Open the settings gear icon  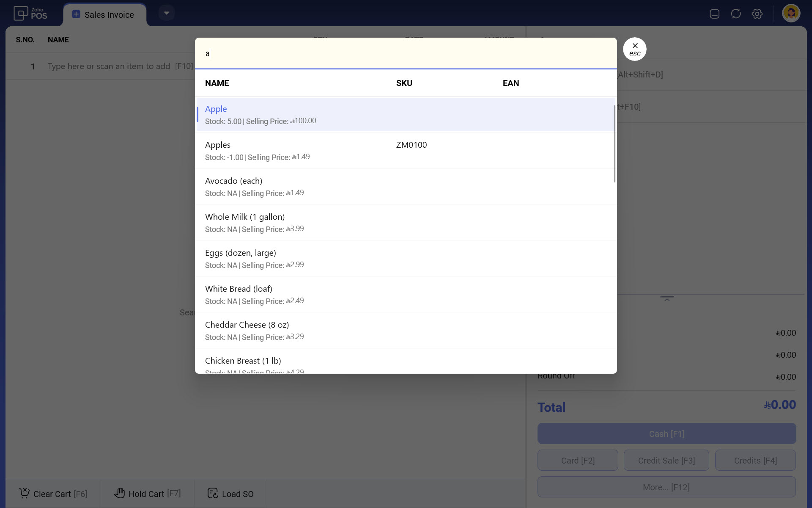(757, 14)
